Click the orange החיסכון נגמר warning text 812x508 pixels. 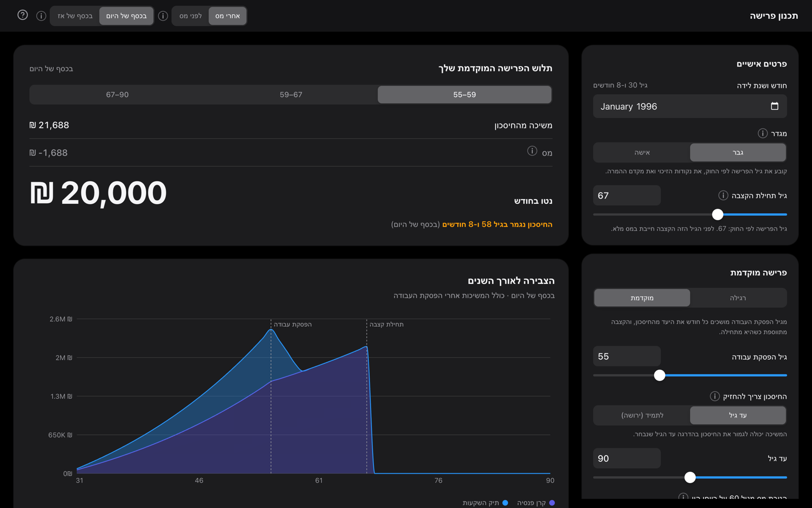[x=497, y=224]
